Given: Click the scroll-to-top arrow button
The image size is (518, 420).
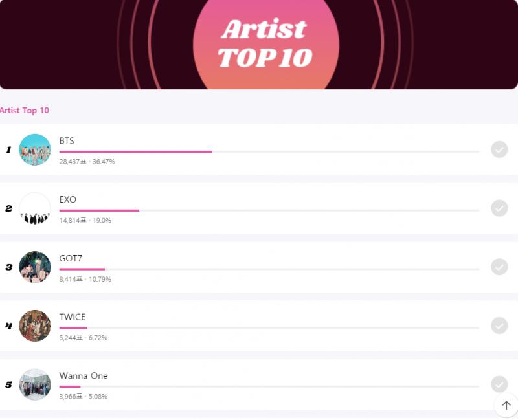Looking at the screenshot, I should pos(506,405).
